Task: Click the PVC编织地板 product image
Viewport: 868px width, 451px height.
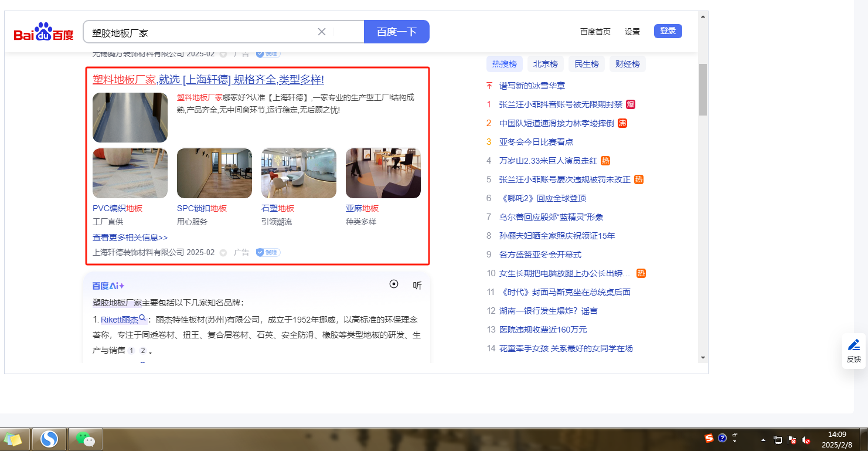Action: [x=130, y=174]
